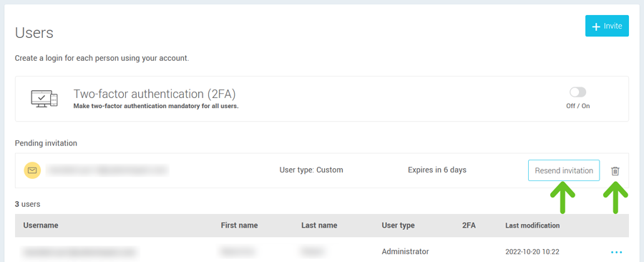This screenshot has height=262, width=644.
Task: Open the Administrator row options menu
Action: pyautogui.click(x=617, y=252)
